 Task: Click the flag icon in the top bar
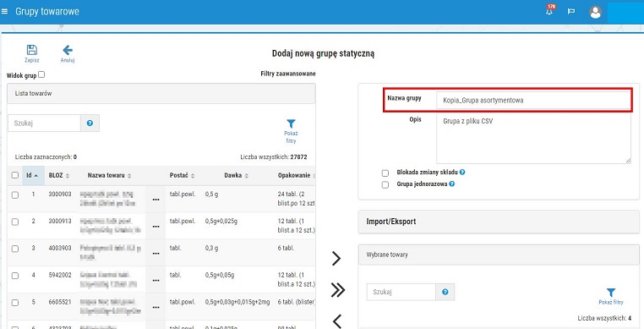click(570, 12)
